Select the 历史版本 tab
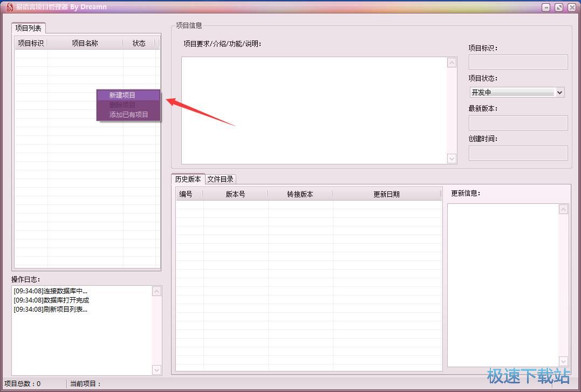The width and height of the screenshot is (581, 392). [x=188, y=179]
